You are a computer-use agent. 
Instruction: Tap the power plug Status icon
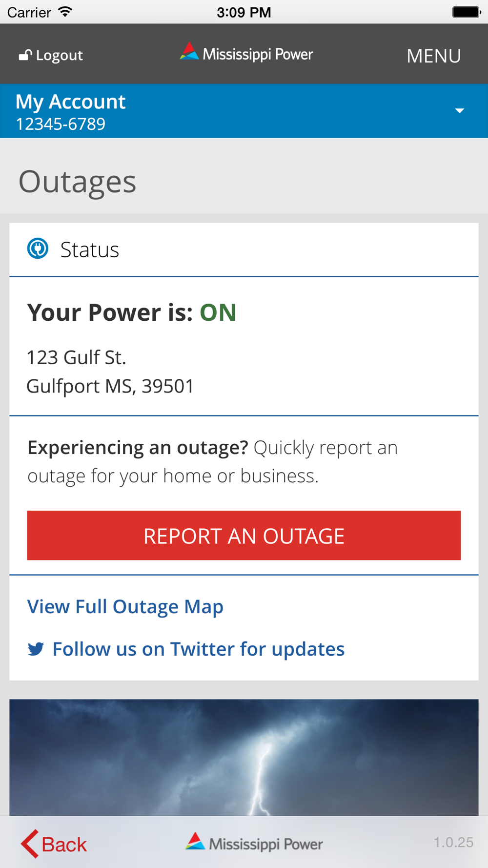tap(38, 248)
